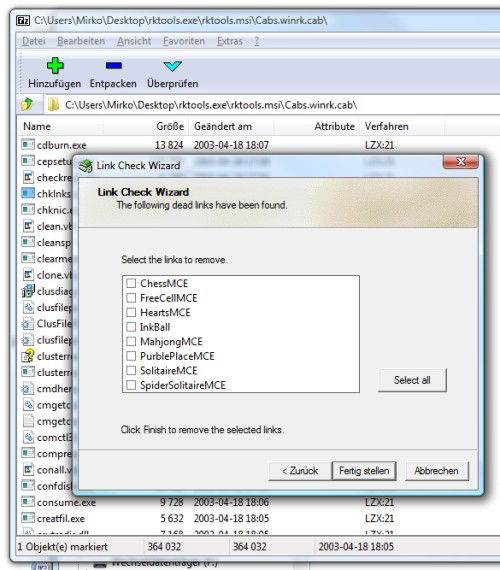Click the Fertig stellen button

[364, 471]
